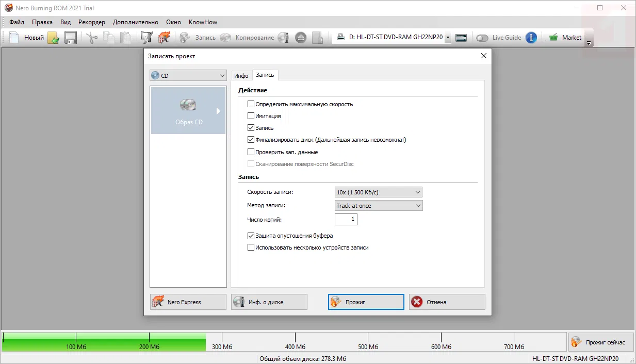Enable Проверить зап. данные checkbox

[251, 152]
